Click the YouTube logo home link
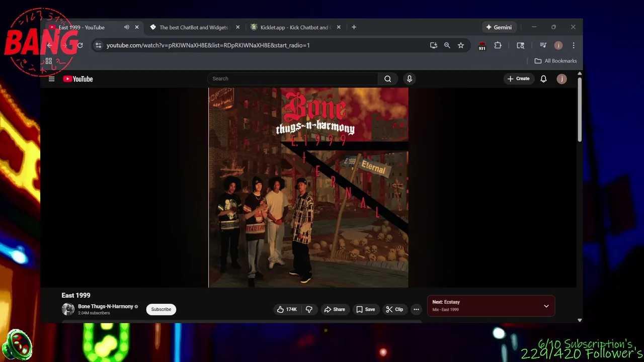 coord(78,79)
